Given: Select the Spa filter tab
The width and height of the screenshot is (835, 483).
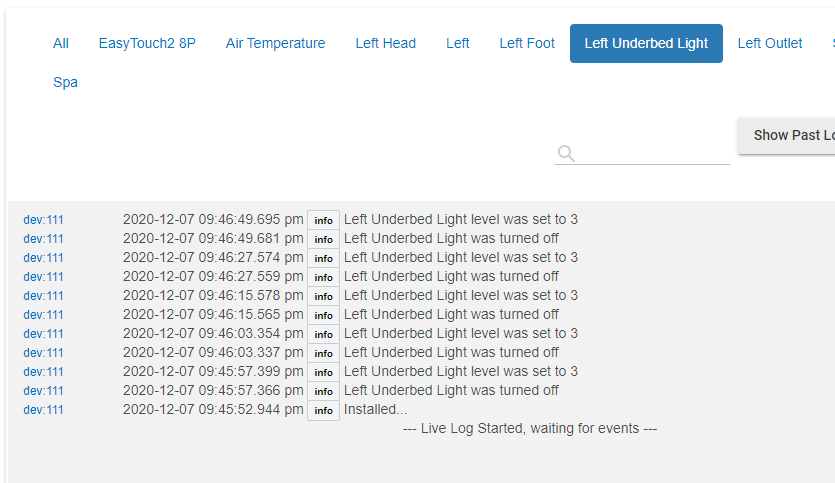Looking at the screenshot, I should tap(65, 82).
